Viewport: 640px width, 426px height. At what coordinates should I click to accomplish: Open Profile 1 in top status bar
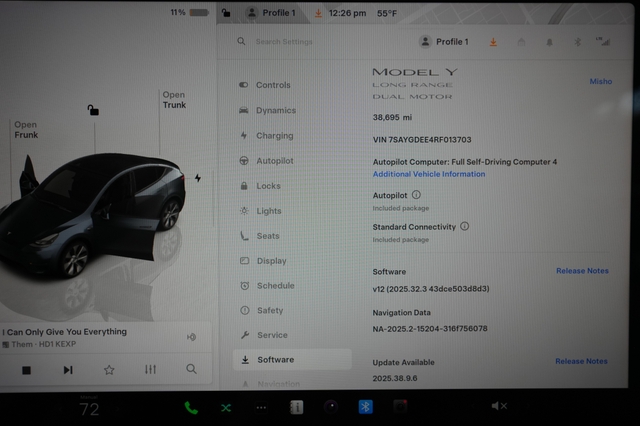271,13
